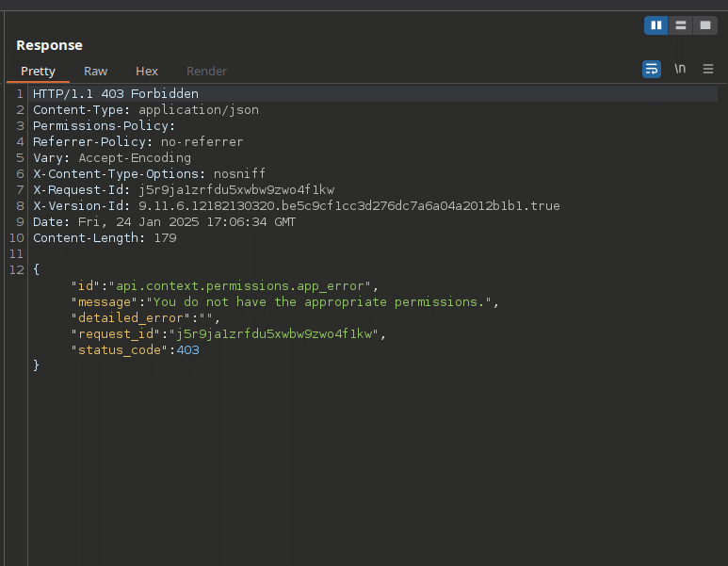Toggle the line wrap button

tap(652, 69)
